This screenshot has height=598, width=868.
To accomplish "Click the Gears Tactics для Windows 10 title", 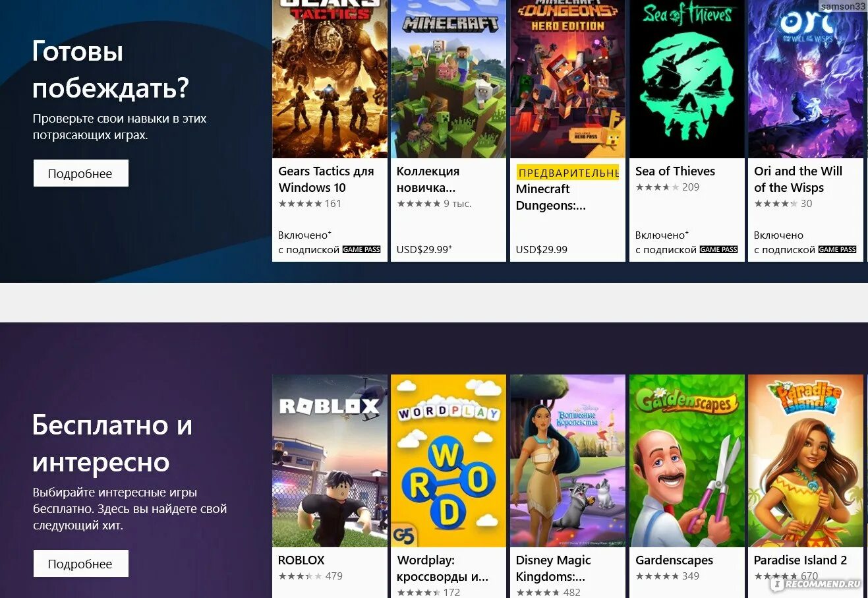I will coord(326,179).
